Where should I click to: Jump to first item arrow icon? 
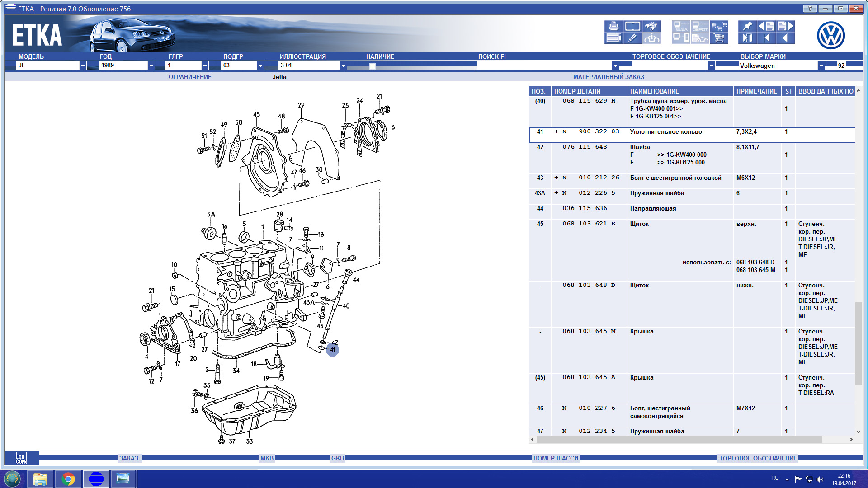(766, 38)
